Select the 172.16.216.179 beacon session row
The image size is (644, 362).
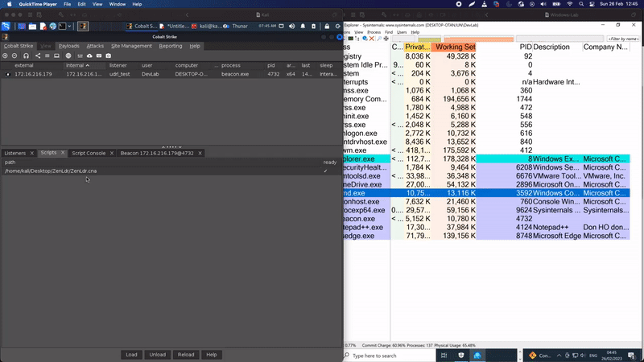[x=171, y=74]
